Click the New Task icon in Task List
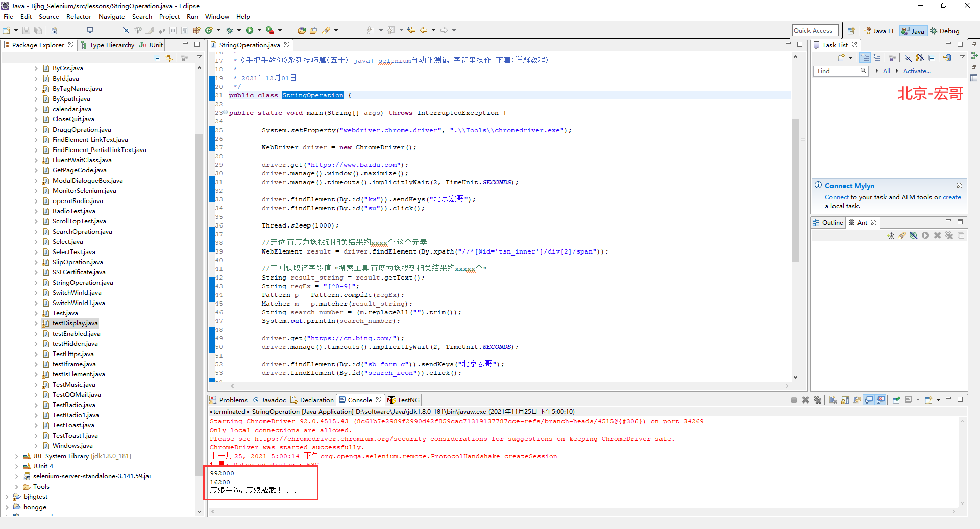The image size is (980, 529). point(841,58)
